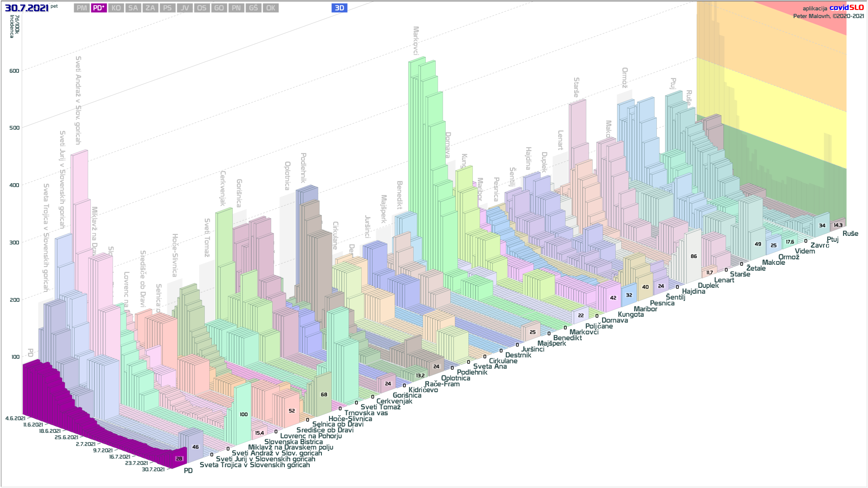This screenshot has height=488, width=868.
Task: Select the PN region button
Action: point(236,8)
